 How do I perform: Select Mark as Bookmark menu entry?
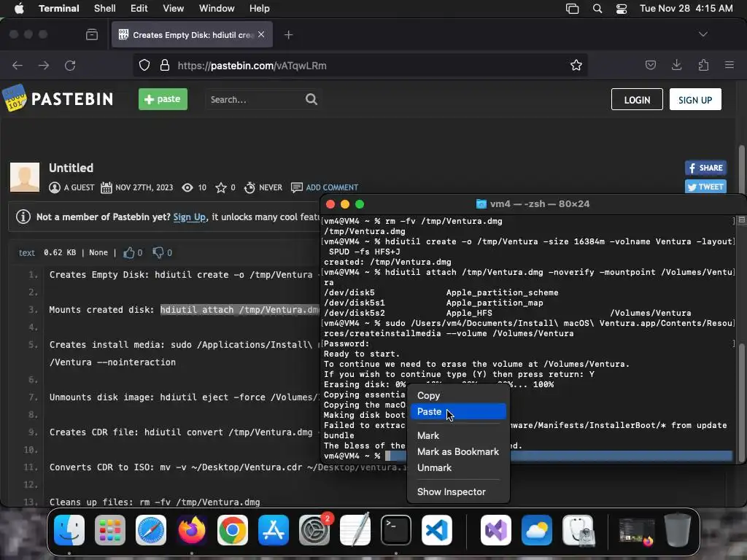click(x=458, y=452)
